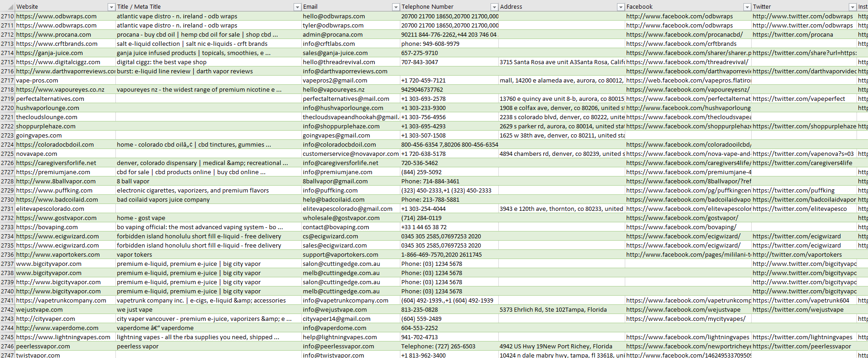The width and height of the screenshot is (868, 358).
Task: Select the admin@procana.com cell
Action: tap(350, 34)
